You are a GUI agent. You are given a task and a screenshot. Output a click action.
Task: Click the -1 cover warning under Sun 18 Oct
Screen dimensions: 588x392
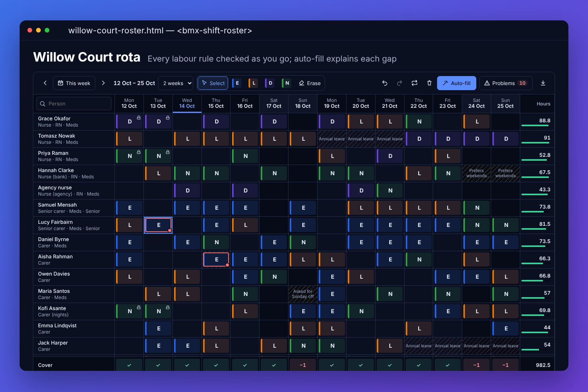(303, 365)
